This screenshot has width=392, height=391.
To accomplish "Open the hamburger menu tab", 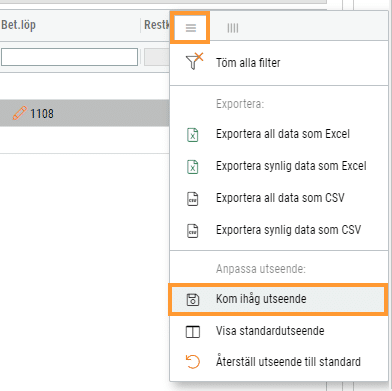I will [x=191, y=28].
